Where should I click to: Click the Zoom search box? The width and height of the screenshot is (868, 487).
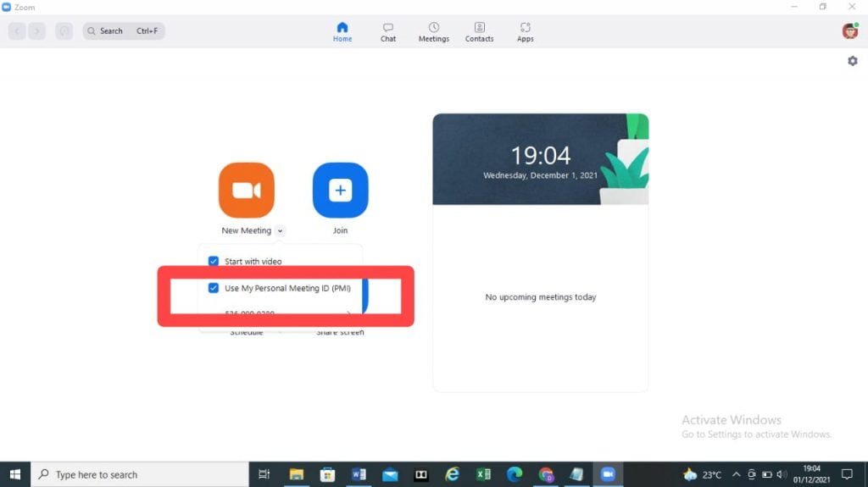(124, 31)
